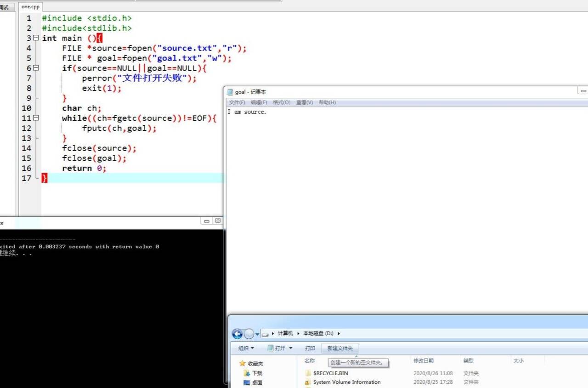Click code line 5 with goal.txt fopen
This screenshot has width=588, height=388.
(x=147, y=58)
